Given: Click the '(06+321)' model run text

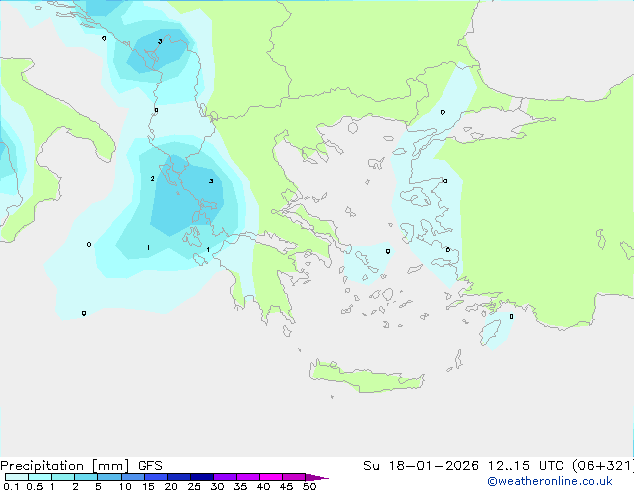Looking at the screenshot, I should (602, 466).
